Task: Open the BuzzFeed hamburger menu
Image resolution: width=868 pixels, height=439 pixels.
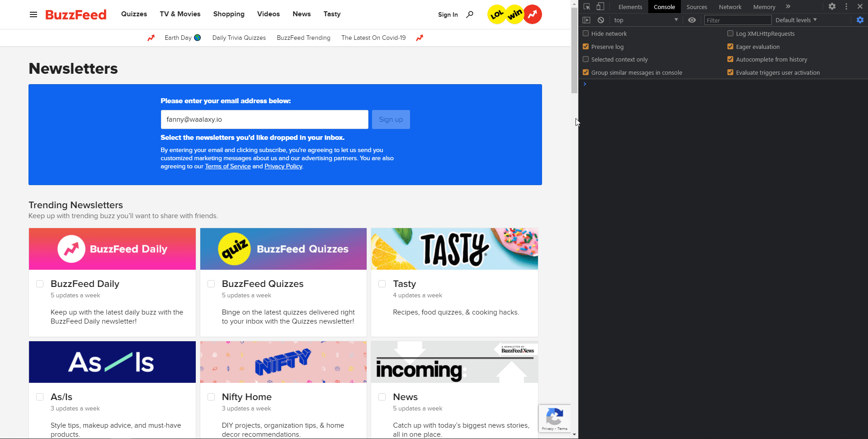Action: [33, 14]
